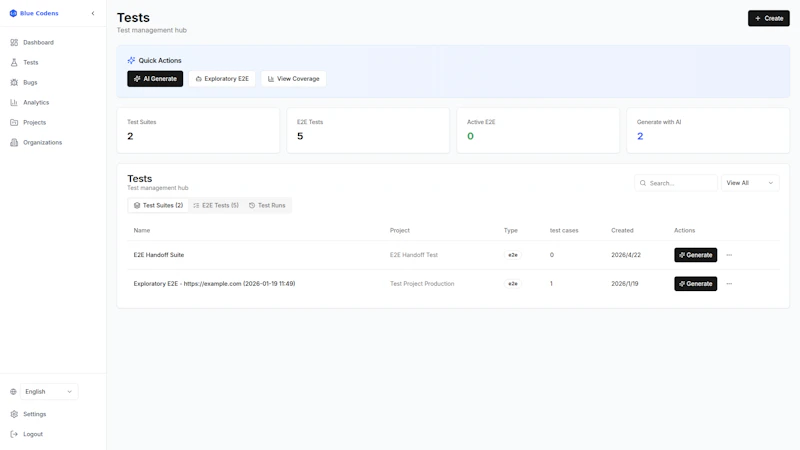The height and width of the screenshot is (450, 800).
Task: Click the Tests flask icon
Action: 14,62
